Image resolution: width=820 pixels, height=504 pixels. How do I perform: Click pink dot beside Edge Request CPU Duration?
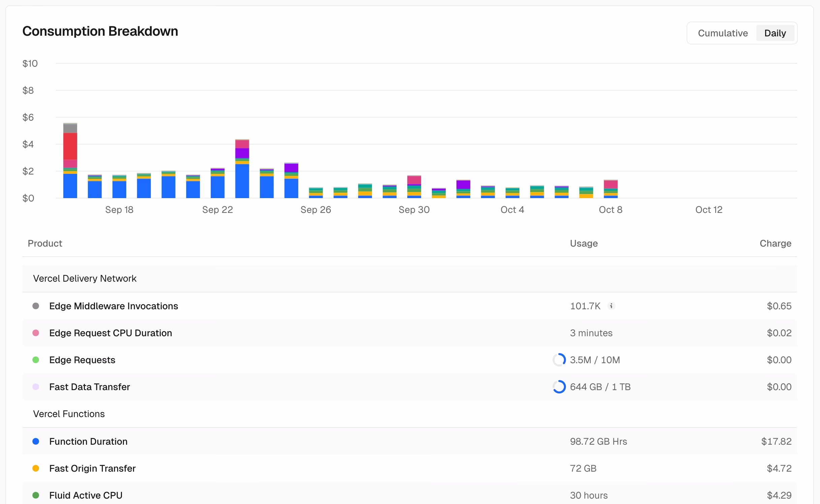(x=36, y=333)
